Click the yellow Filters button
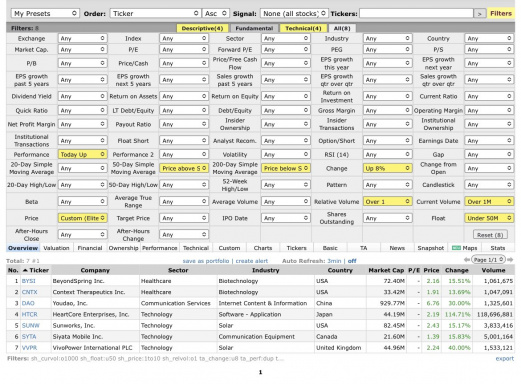 pos(501,14)
